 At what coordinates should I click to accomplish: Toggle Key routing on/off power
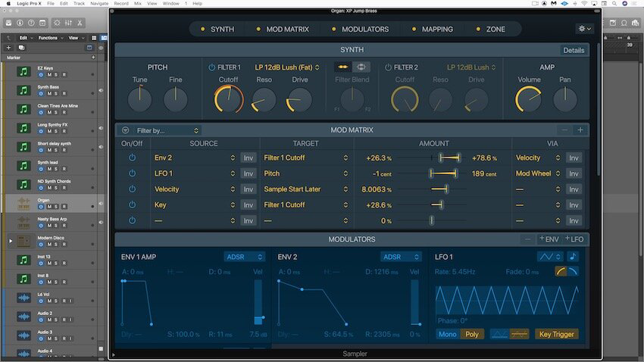click(133, 204)
